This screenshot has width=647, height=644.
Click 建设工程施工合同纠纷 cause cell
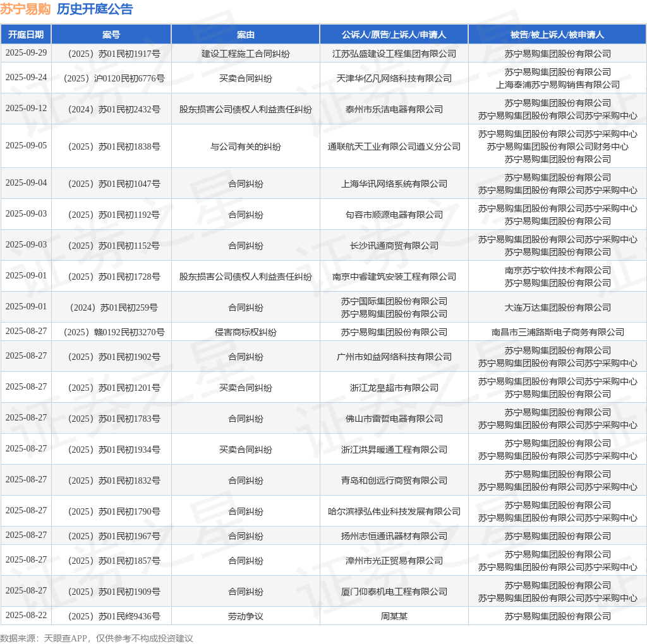point(246,54)
